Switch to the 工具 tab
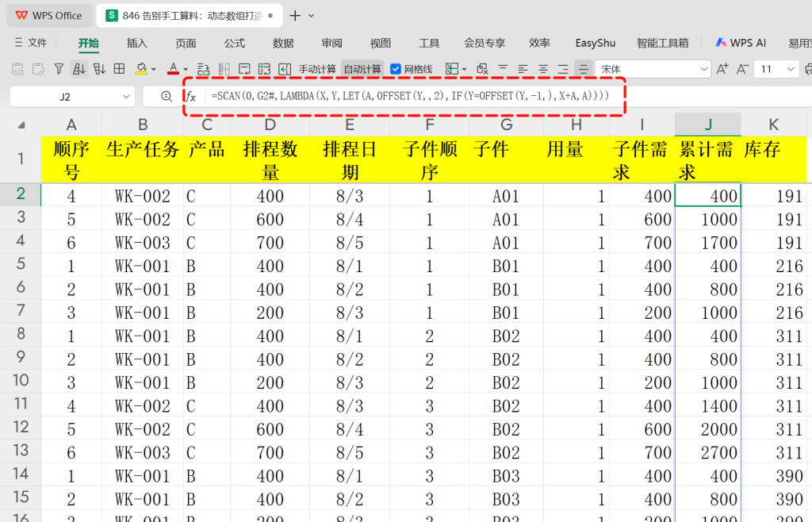The height and width of the screenshot is (522, 812). pos(429,43)
